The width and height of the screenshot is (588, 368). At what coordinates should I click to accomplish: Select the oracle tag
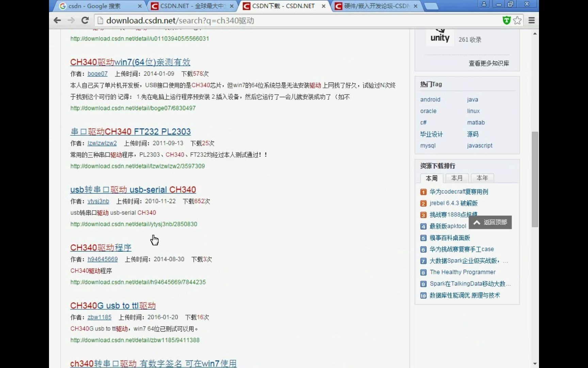pyautogui.click(x=428, y=111)
